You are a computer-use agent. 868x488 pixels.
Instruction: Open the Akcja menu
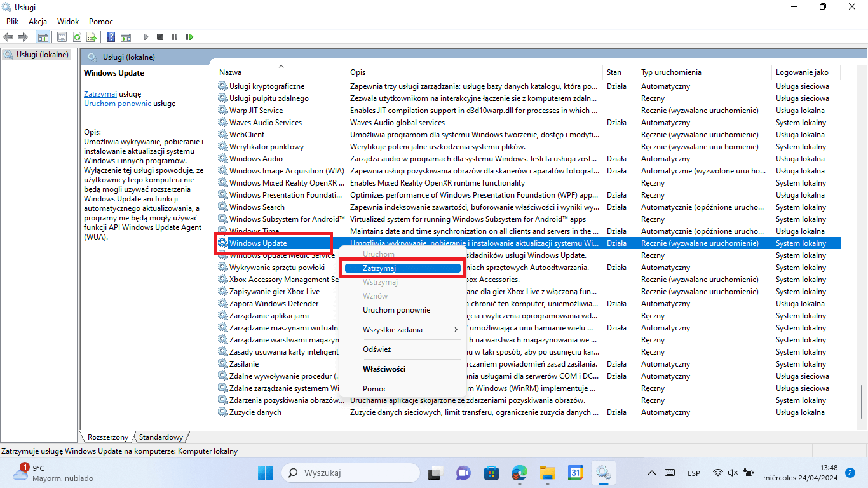click(x=38, y=21)
